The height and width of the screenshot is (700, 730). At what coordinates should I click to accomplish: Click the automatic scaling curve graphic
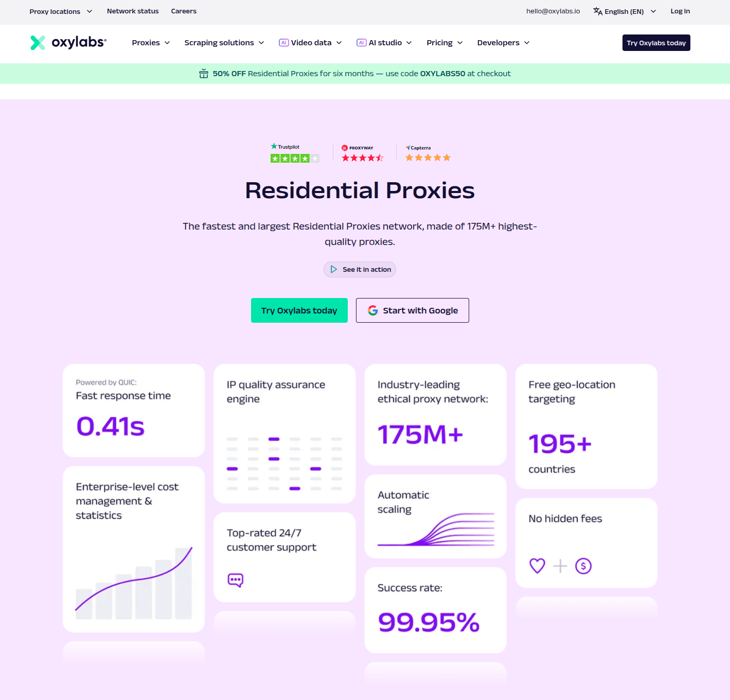click(436, 529)
